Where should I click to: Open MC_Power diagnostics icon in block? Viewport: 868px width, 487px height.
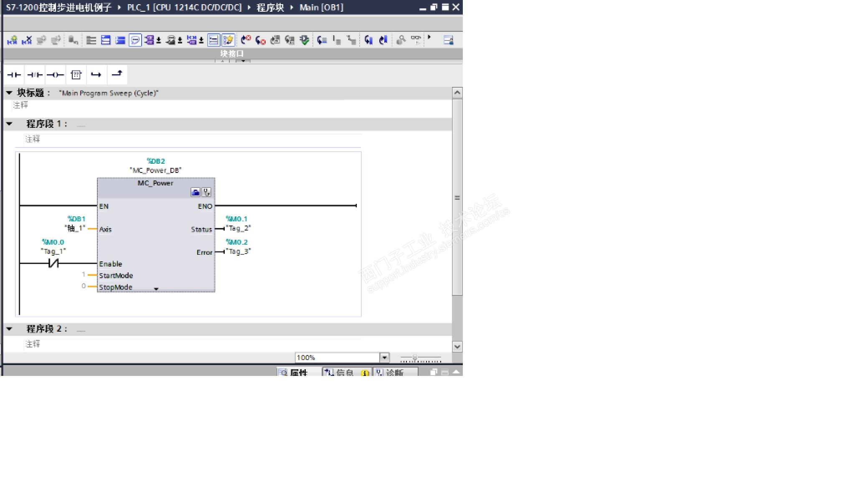point(206,192)
